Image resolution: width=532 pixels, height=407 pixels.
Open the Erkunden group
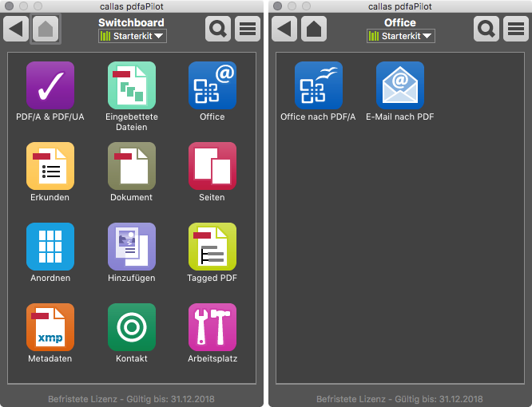pyautogui.click(x=50, y=166)
